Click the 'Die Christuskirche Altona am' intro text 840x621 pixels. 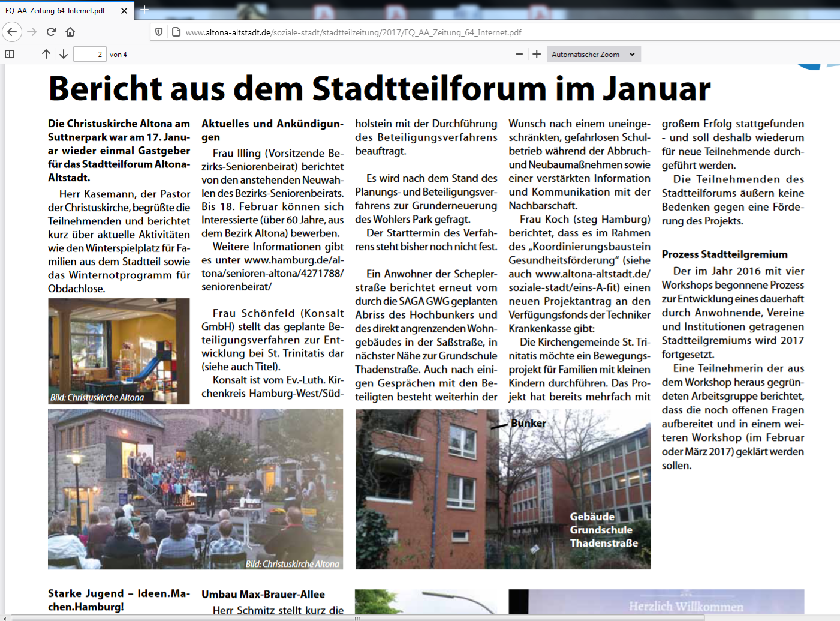(119, 124)
